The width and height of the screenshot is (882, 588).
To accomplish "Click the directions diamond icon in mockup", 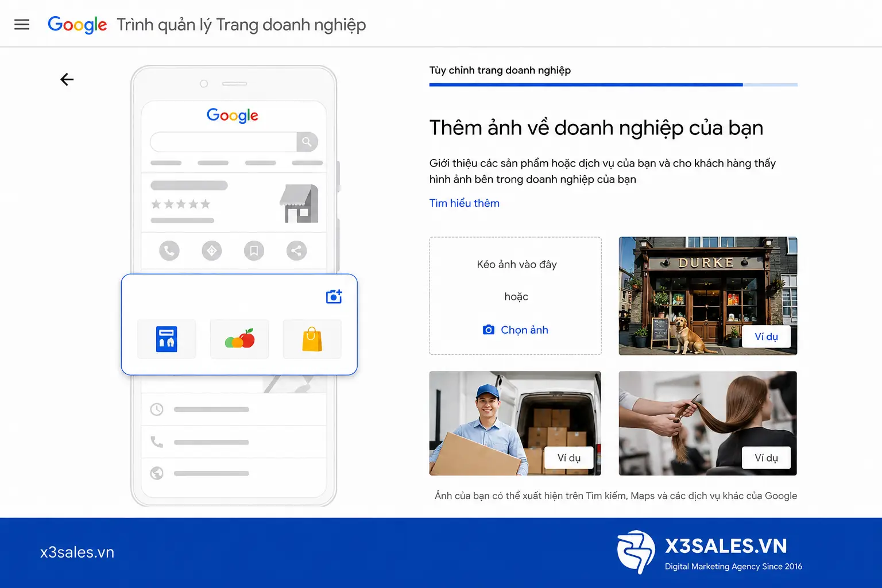I will (x=212, y=250).
